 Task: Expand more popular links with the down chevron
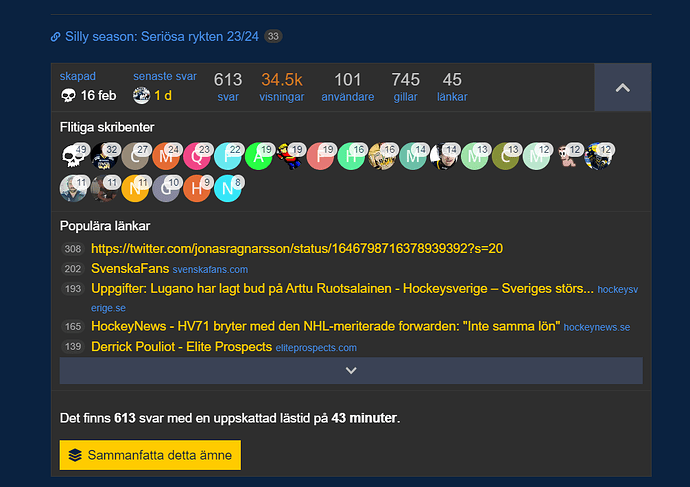[350, 370]
